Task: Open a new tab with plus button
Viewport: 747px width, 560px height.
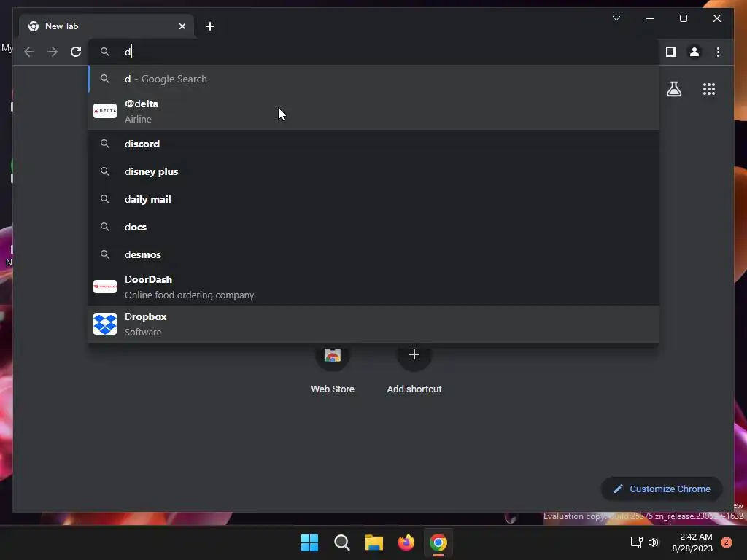Action: [x=210, y=26]
